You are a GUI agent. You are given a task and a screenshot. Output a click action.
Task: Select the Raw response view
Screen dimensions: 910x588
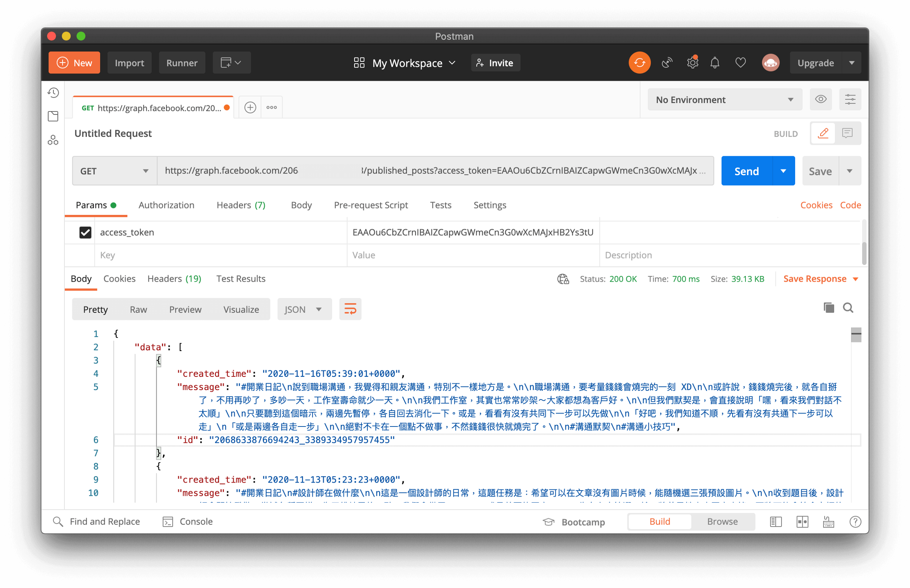138,309
